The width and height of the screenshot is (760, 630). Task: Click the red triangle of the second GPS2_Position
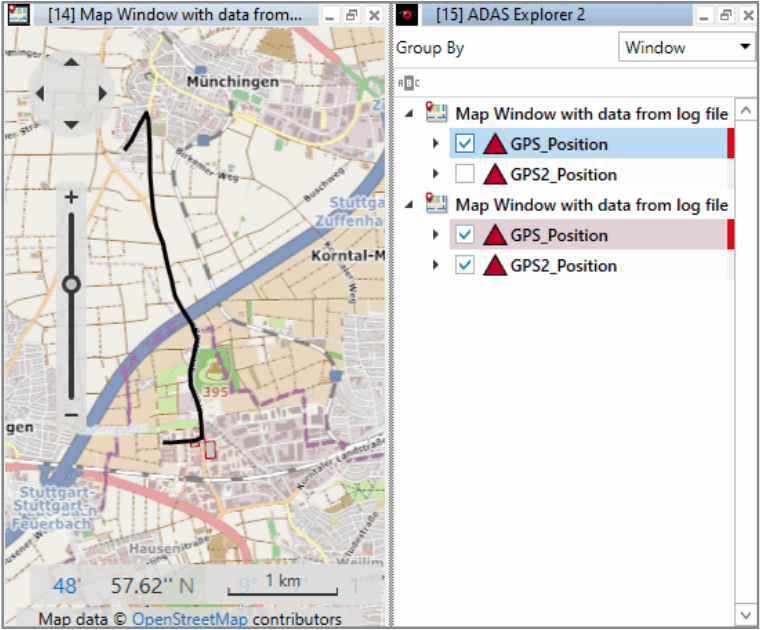tap(495, 266)
